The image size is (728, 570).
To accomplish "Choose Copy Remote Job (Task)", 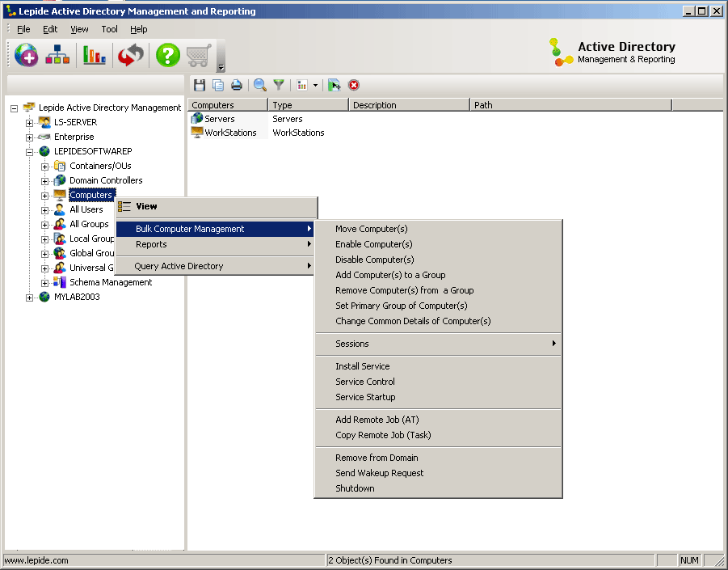I will 438,435.
